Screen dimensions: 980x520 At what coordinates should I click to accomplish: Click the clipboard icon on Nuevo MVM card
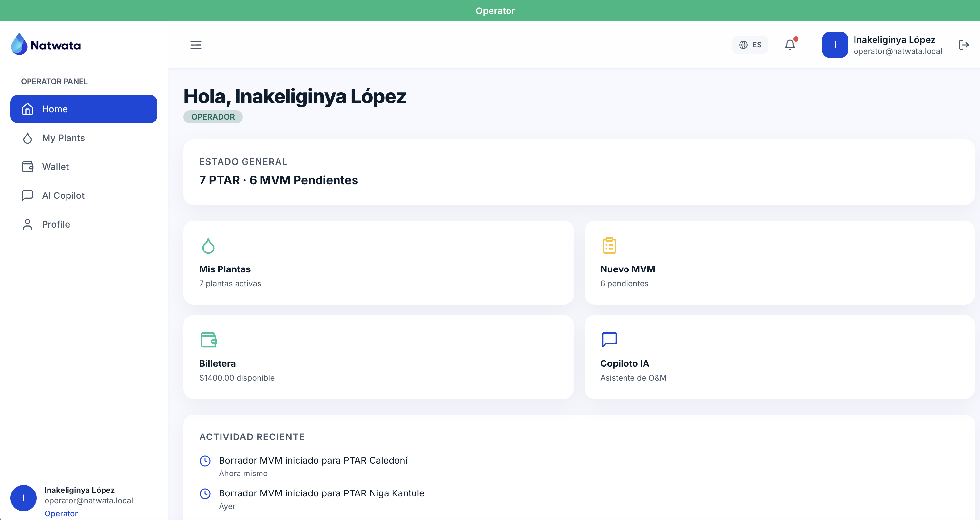tap(609, 246)
